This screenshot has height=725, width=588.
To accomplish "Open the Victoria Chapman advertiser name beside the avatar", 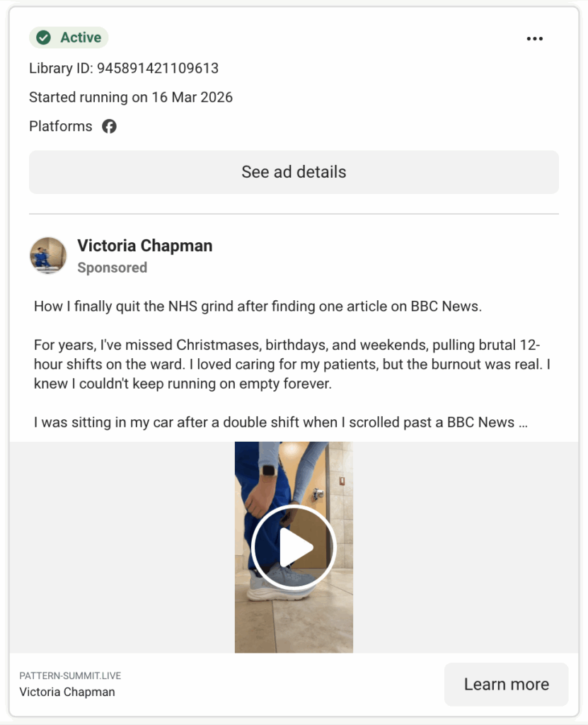I will [x=144, y=246].
